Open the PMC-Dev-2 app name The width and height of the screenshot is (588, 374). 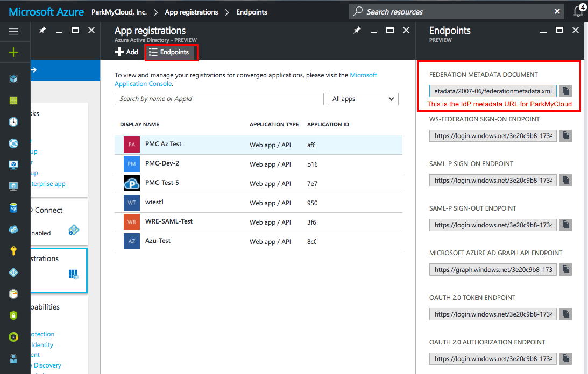(x=162, y=163)
